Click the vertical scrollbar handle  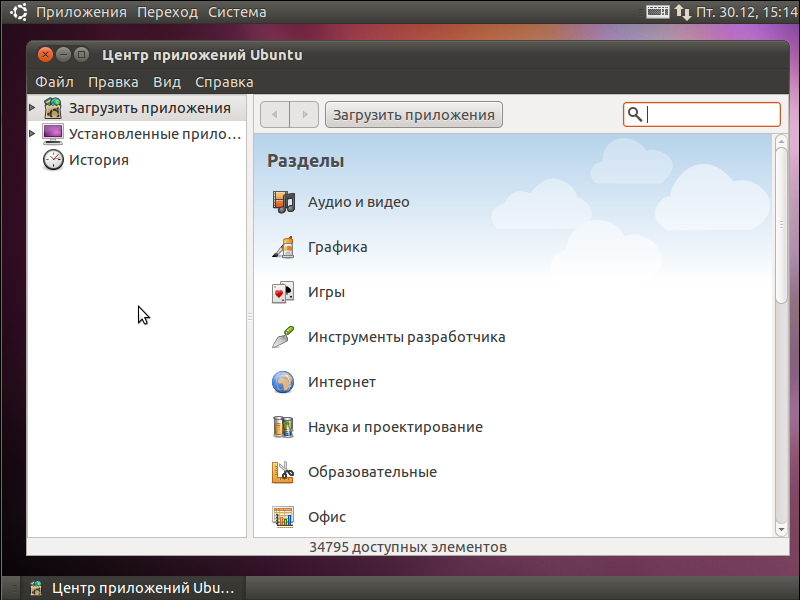[781, 225]
